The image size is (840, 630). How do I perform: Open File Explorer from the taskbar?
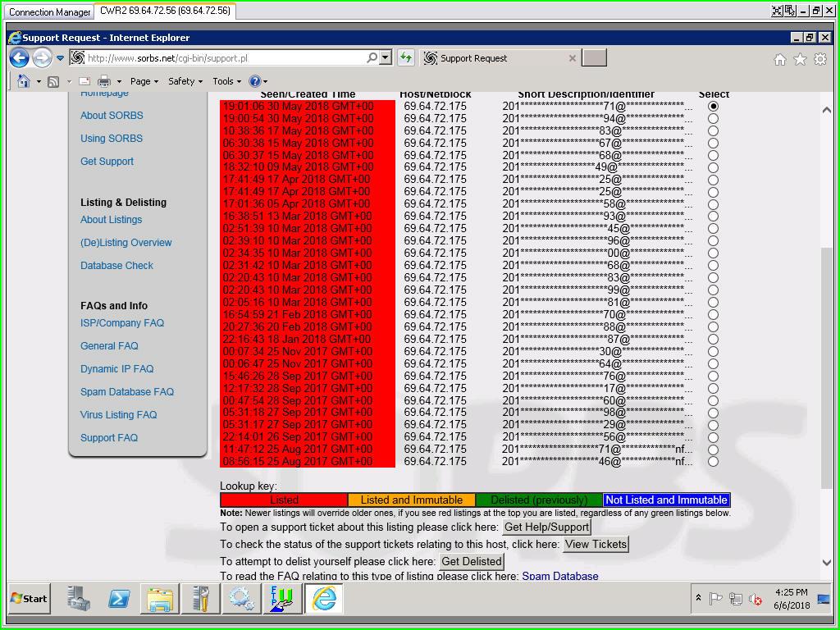160,598
